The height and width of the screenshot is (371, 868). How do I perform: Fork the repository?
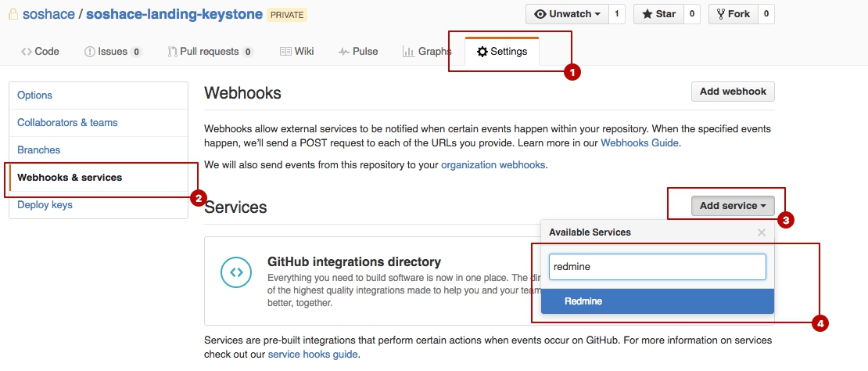[x=733, y=14]
